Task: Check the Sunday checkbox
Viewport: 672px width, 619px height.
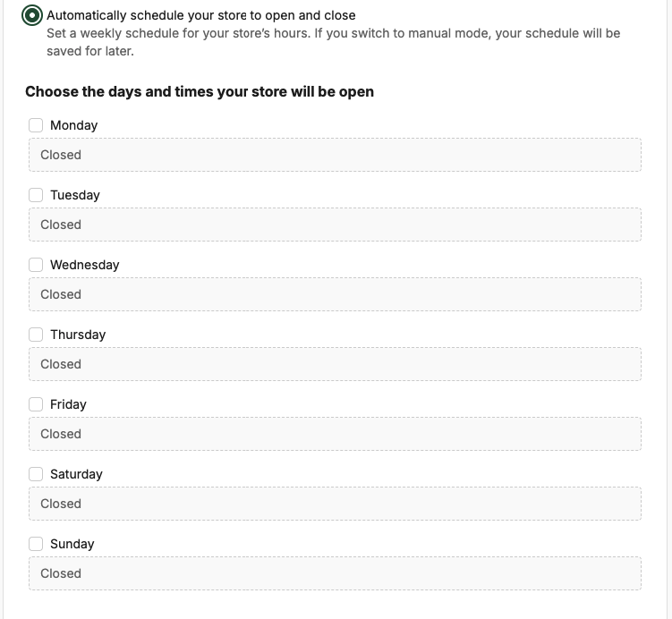Action: pyautogui.click(x=36, y=544)
